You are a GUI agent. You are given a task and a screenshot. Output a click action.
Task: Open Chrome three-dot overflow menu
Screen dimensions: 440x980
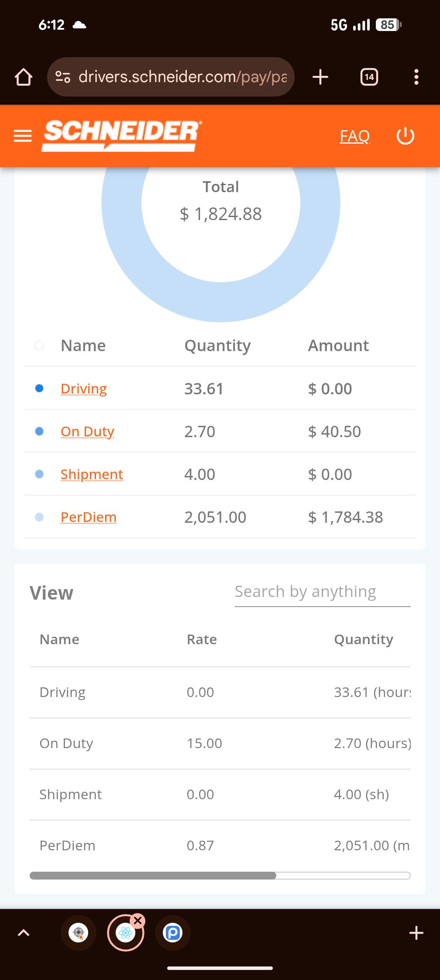click(416, 77)
